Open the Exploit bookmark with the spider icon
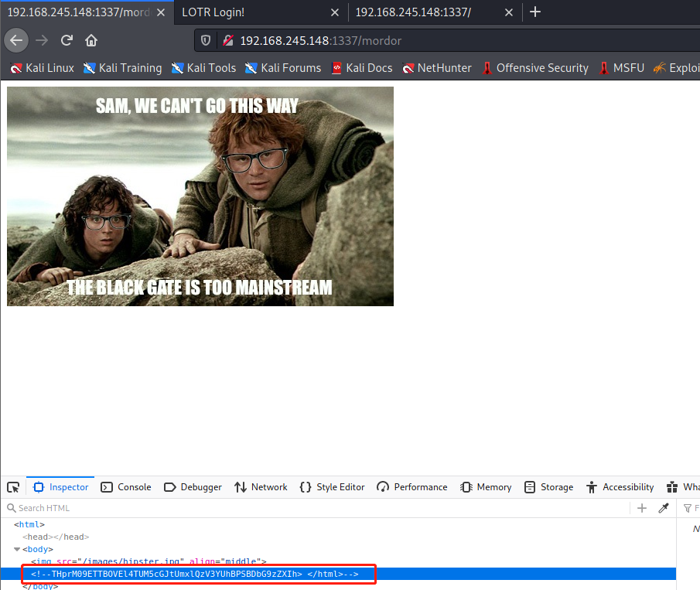The image size is (700, 590). [x=676, y=68]
